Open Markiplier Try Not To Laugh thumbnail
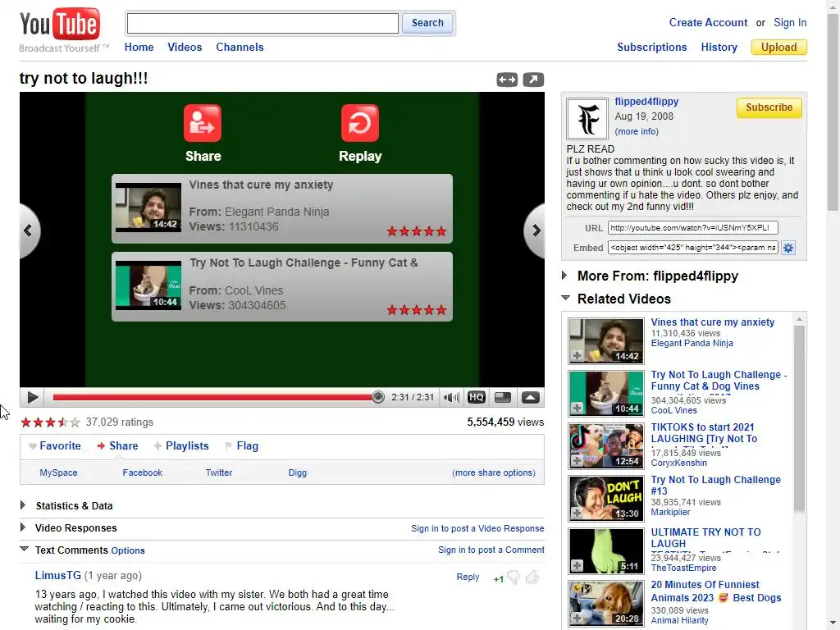 pyautogui.click(x=606, y=499)
